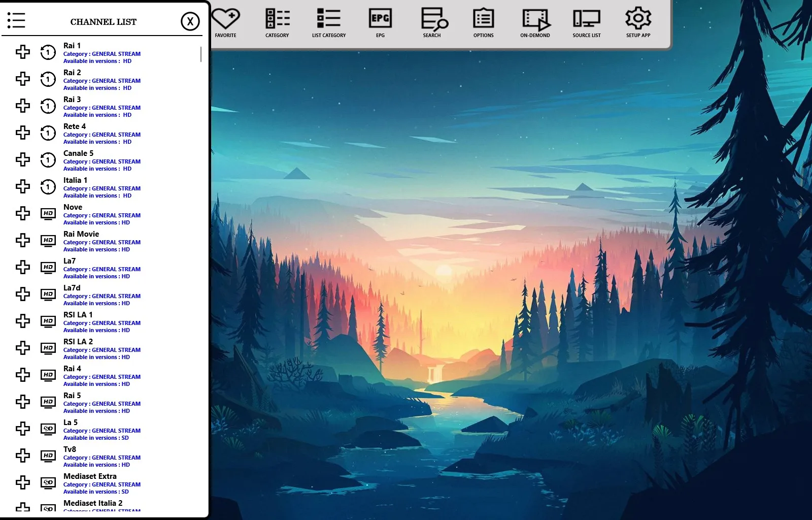Click the replay icon for Italia 1

[48, 186]
